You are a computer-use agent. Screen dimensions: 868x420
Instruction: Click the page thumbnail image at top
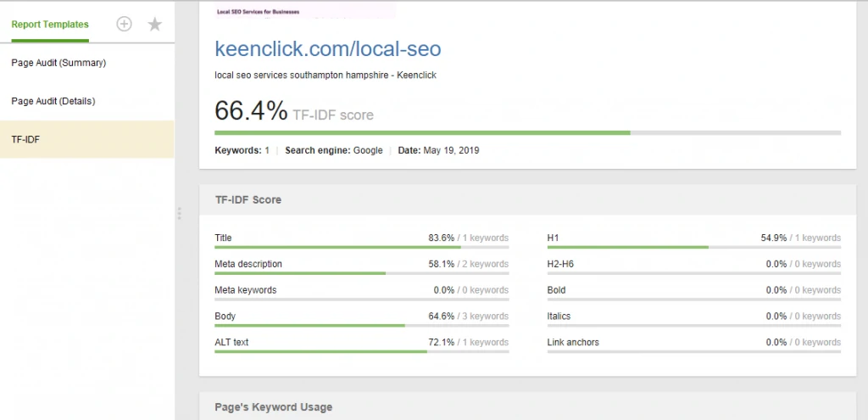(x=305, y=10)
